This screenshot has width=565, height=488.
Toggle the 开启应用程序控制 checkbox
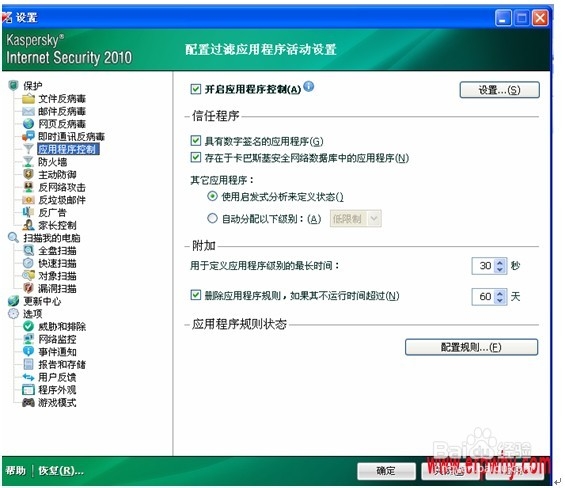tap(196, 89)
